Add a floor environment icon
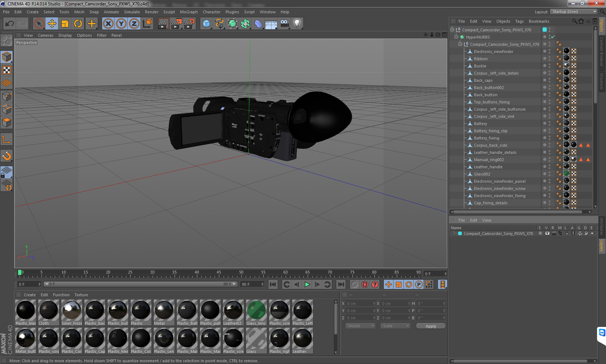 (271, 24)
